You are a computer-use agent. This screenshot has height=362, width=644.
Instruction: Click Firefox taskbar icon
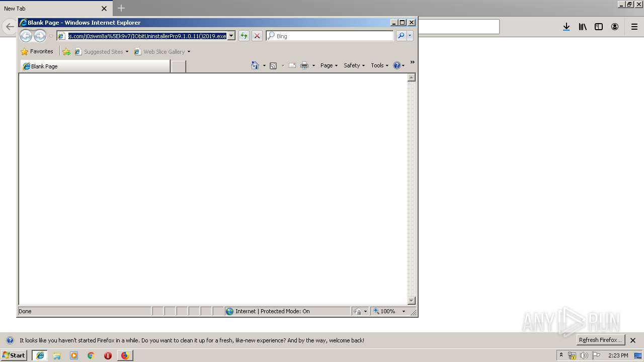coord(125,355)
